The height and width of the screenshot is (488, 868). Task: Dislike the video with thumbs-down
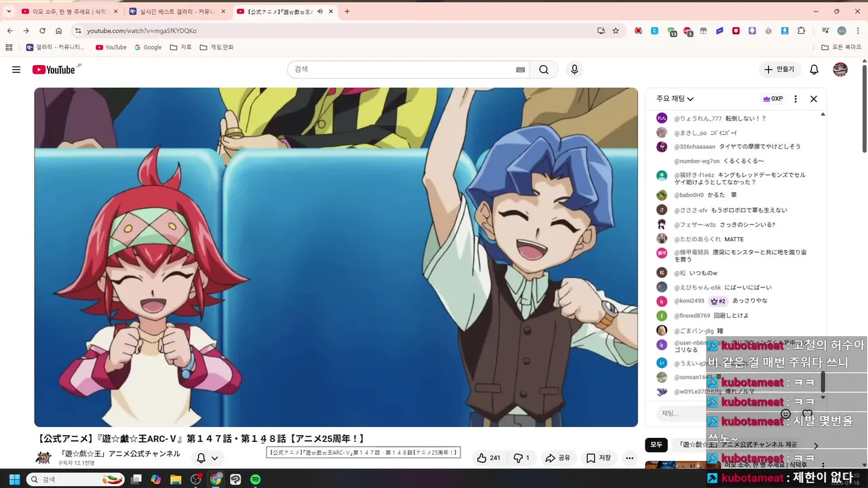click(x=521, y=458)
